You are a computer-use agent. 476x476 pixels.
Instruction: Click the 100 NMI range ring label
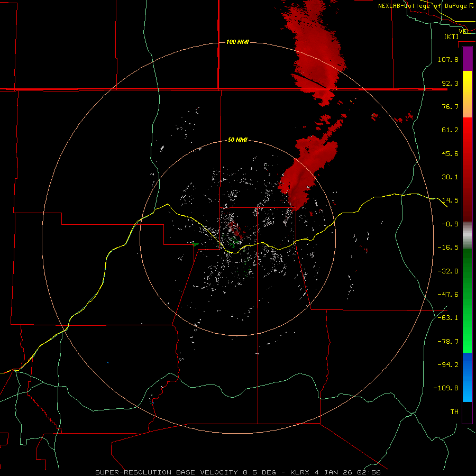[x=237, y=42]
